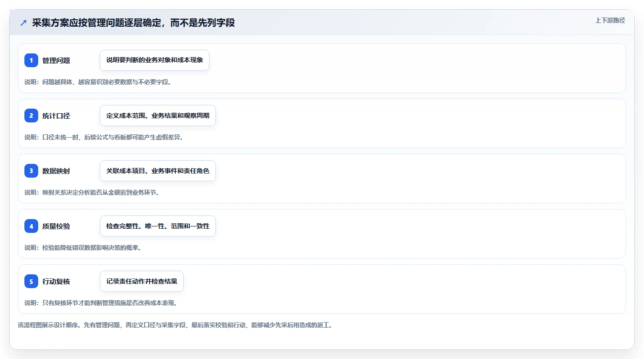This screenshot has width=644, height=359.
Task: Click note 映射关系决定分析能否追到业务环节
Action: pos(92,192)
